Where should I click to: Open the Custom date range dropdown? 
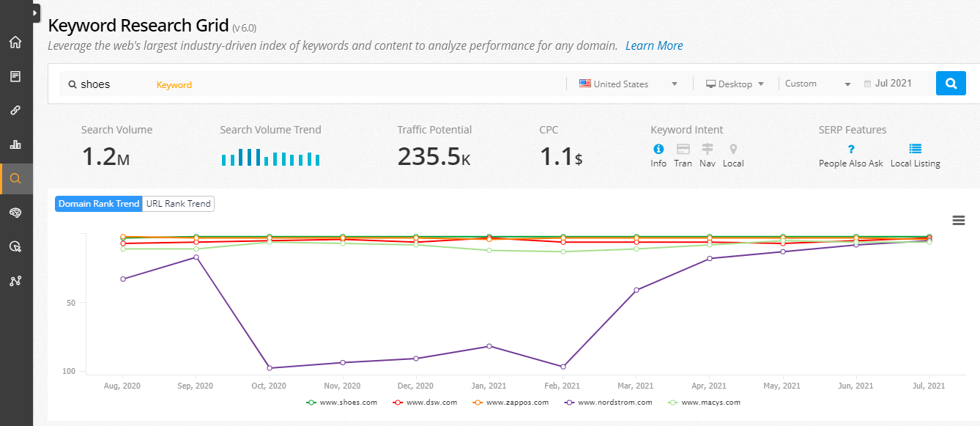pos(817,84)
